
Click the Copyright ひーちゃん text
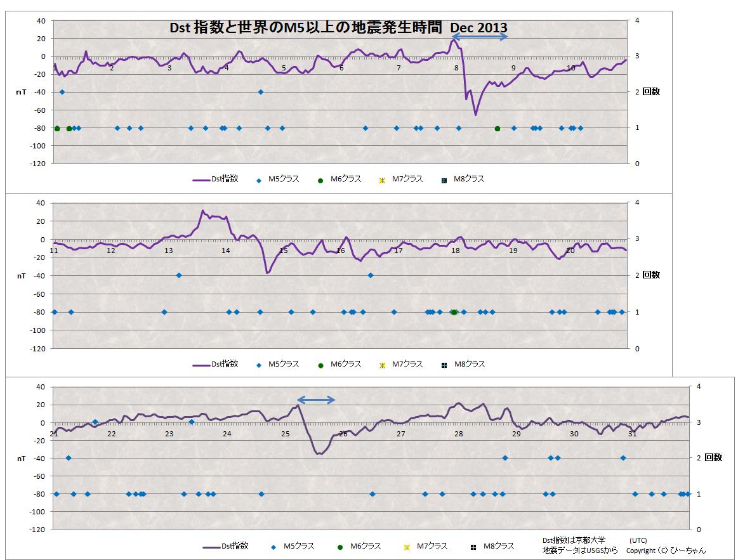pyautogui.click(x=665, y=550)
